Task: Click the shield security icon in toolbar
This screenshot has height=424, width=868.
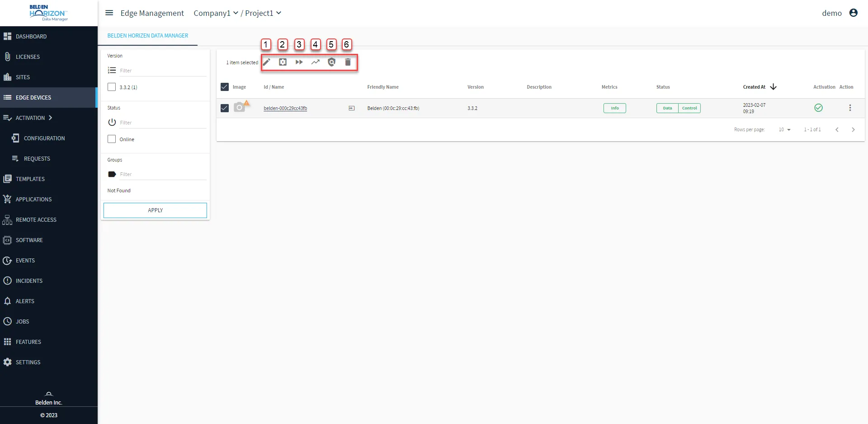Action: (x=332, y=62)
